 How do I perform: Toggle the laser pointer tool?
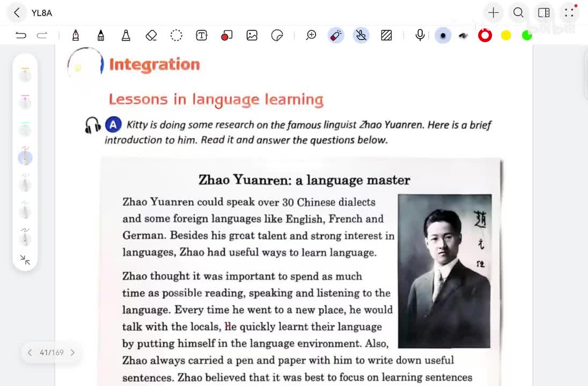click(x=336, y=35)
